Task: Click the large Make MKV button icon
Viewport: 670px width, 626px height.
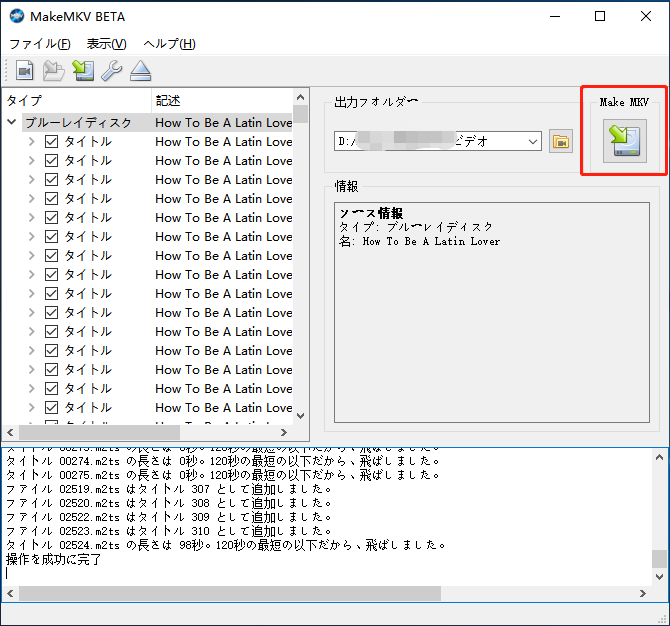Action: pyautogui.click(x=624, y=141)
